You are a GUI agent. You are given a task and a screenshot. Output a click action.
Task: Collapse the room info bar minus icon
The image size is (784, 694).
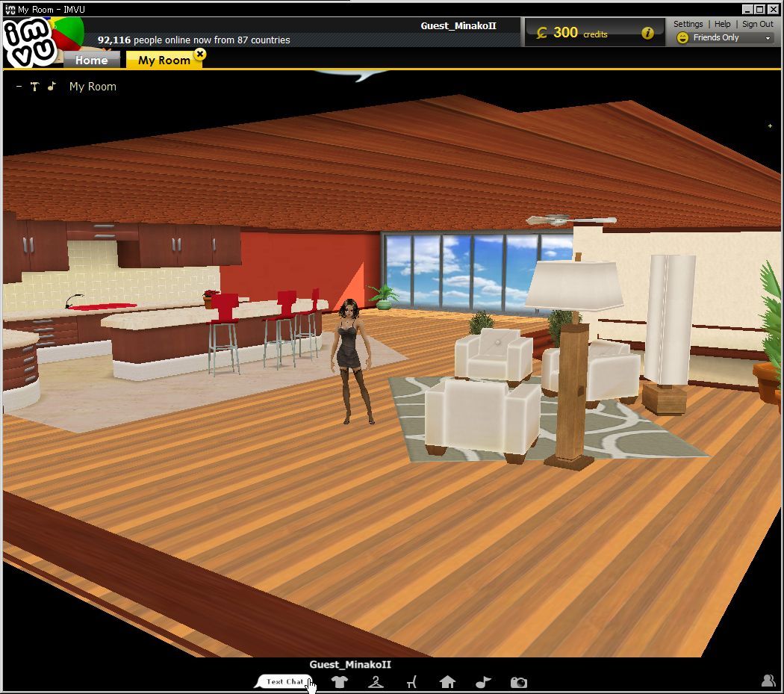pos(19,87)
